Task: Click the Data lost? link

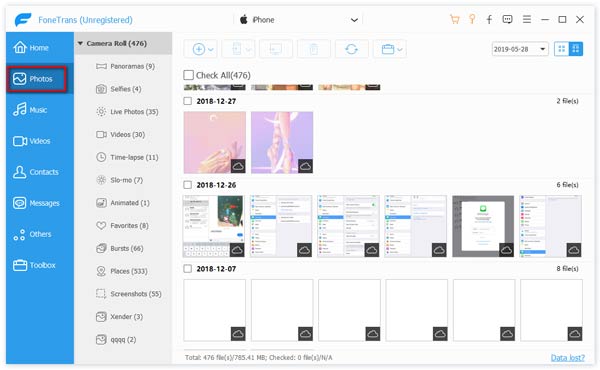Action: [567, 357]
